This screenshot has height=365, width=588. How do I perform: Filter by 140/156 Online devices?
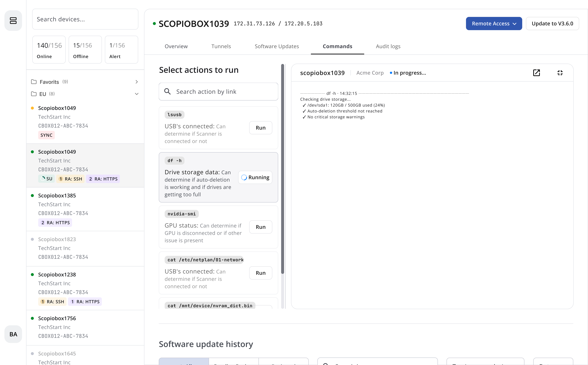coord(49,50)
